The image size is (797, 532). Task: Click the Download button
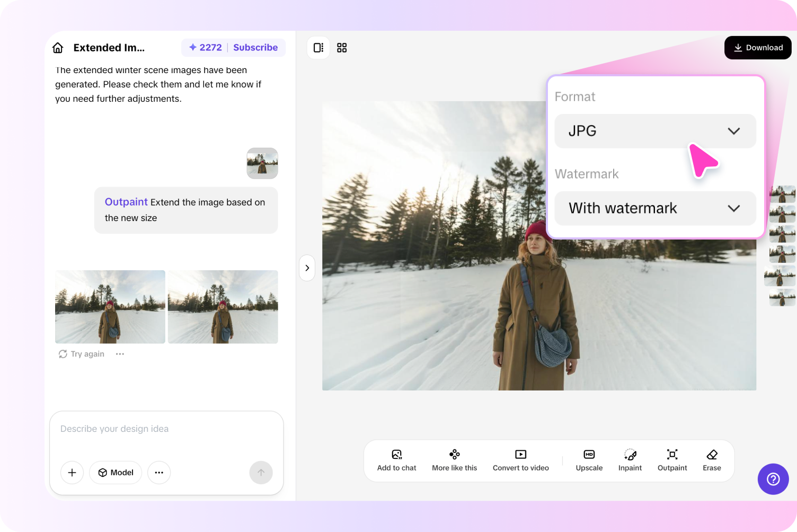coord(758,48)
